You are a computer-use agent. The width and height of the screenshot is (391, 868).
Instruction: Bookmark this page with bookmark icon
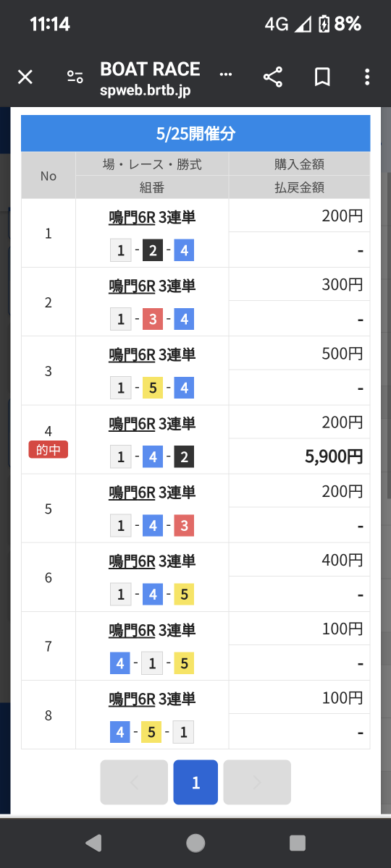322,77
